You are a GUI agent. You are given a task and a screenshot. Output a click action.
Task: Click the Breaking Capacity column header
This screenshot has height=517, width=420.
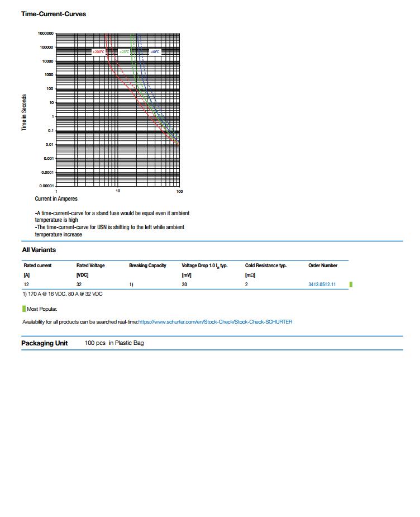point(147,265)
